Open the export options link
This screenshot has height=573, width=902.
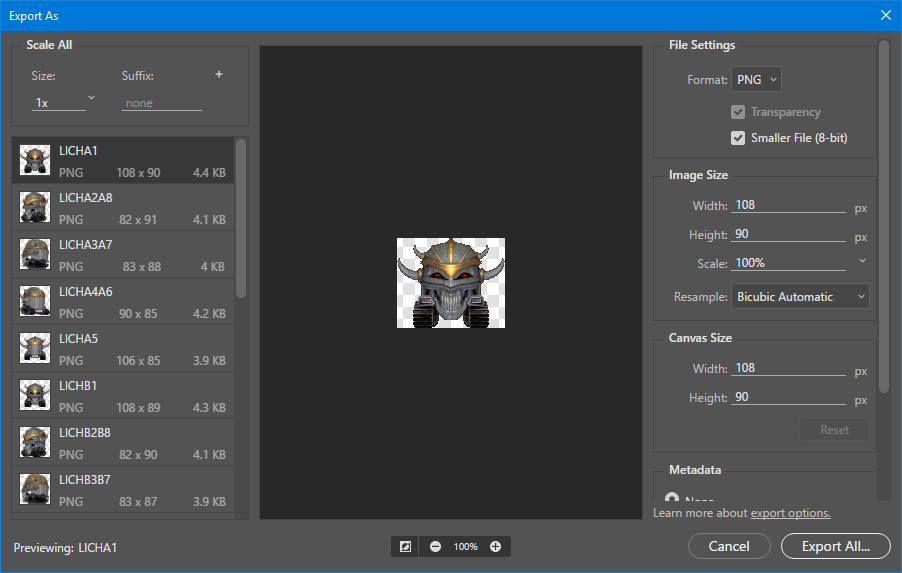(790, 513)
